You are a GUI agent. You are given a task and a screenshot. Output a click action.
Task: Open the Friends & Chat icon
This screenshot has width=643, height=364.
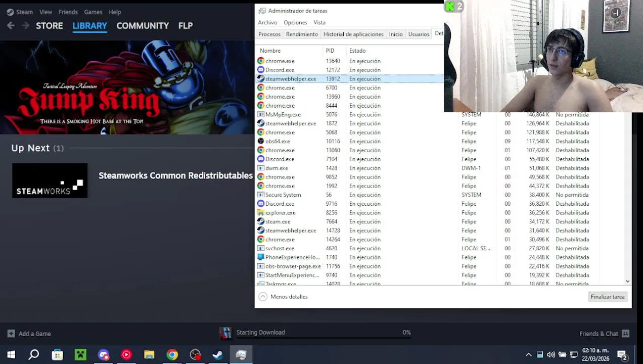(x=625, y=334)
